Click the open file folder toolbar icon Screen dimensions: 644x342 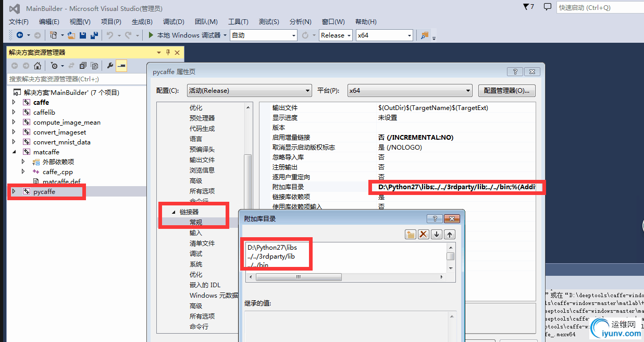tap(71, 35)
